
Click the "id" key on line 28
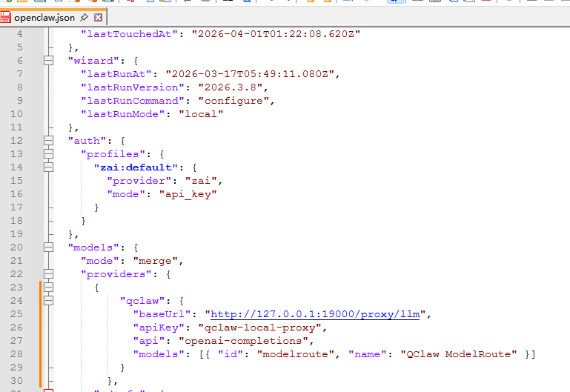click(x=231, y=354)
